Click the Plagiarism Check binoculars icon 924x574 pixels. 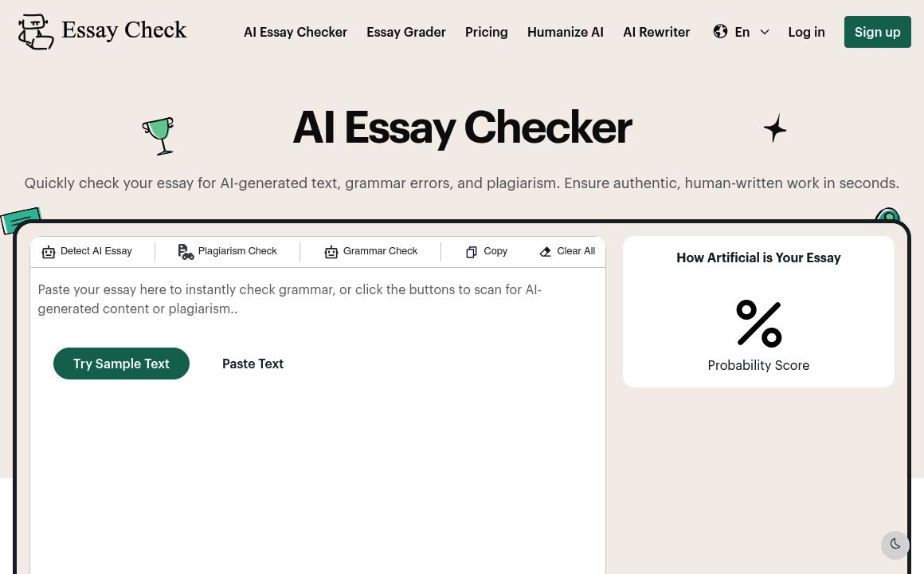click(x=186, y=252)
